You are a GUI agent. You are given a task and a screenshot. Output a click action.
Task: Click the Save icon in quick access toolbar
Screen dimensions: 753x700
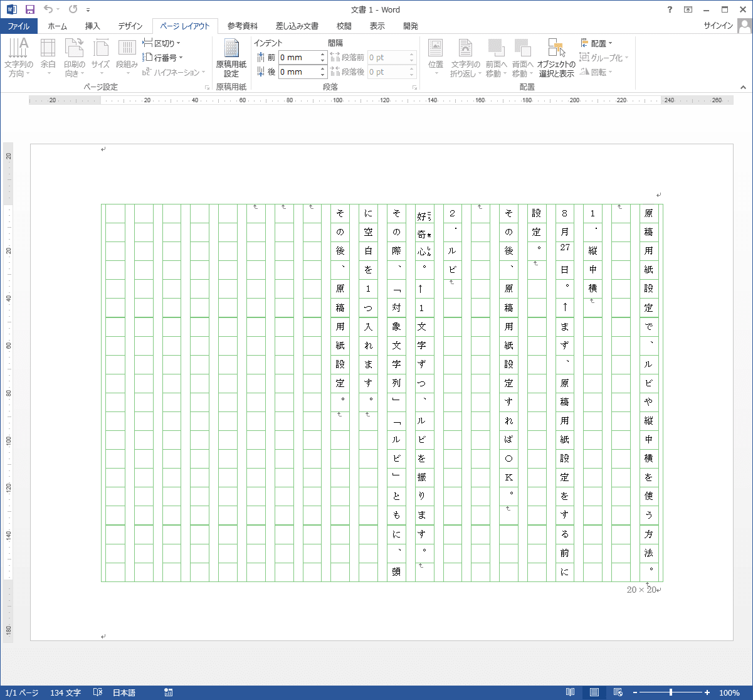pos(30,9)
